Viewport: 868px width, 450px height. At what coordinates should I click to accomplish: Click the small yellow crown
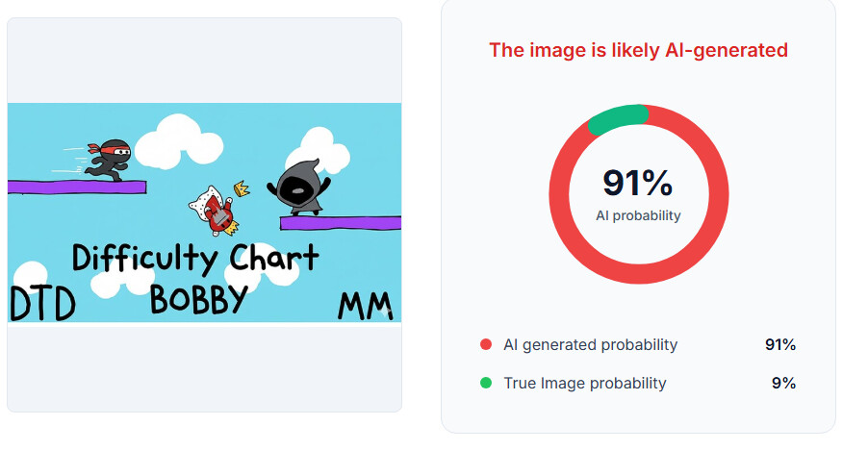[243, 189]
